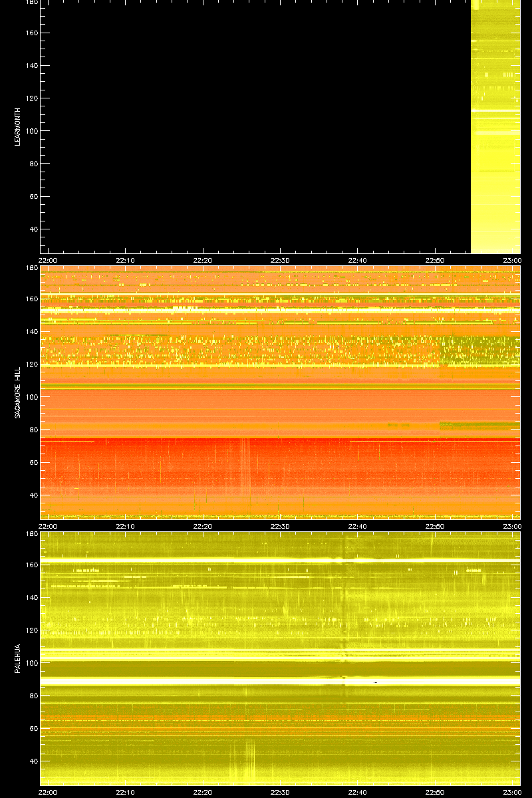Image resolution: width=532 pixels, height=798 pixels.
Task: Click 22:30 time label under Palehua plot
Action: tap(280, 792)
